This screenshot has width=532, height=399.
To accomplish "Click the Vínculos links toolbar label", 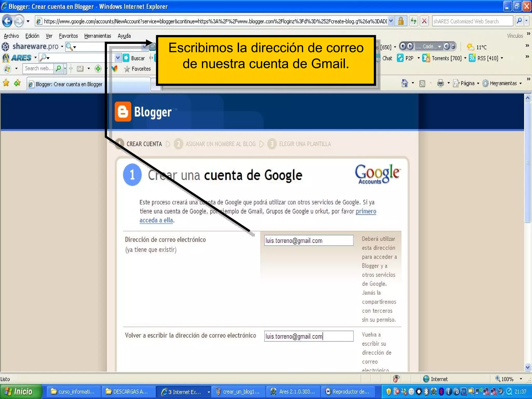I will coord(515,36).
